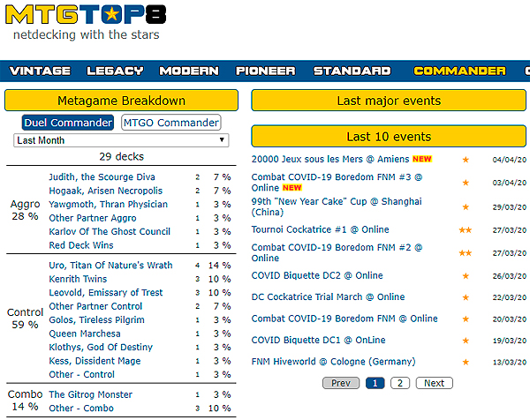Open Karlov Of The Ghost Council archetype

110,231
